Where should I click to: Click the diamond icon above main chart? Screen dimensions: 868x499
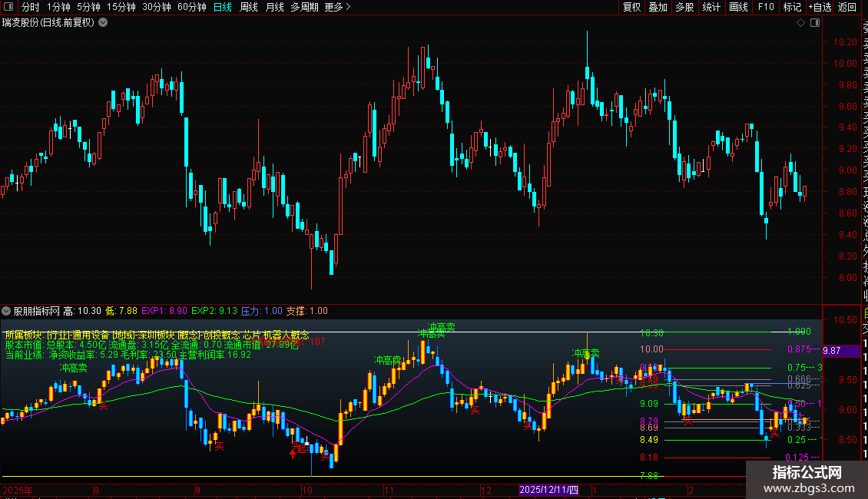tap(800, 23)
